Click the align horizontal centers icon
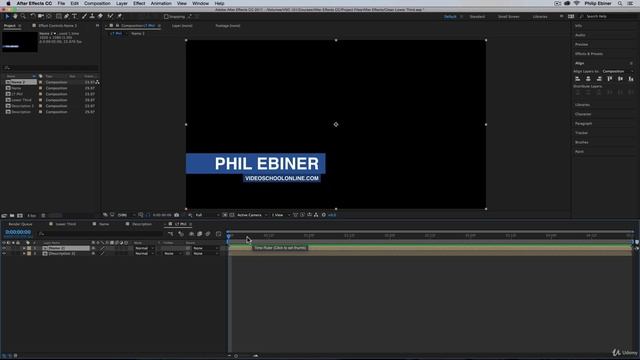Image resolution: width=640 pixels, height=360 pixels. (x=588, y=79)
